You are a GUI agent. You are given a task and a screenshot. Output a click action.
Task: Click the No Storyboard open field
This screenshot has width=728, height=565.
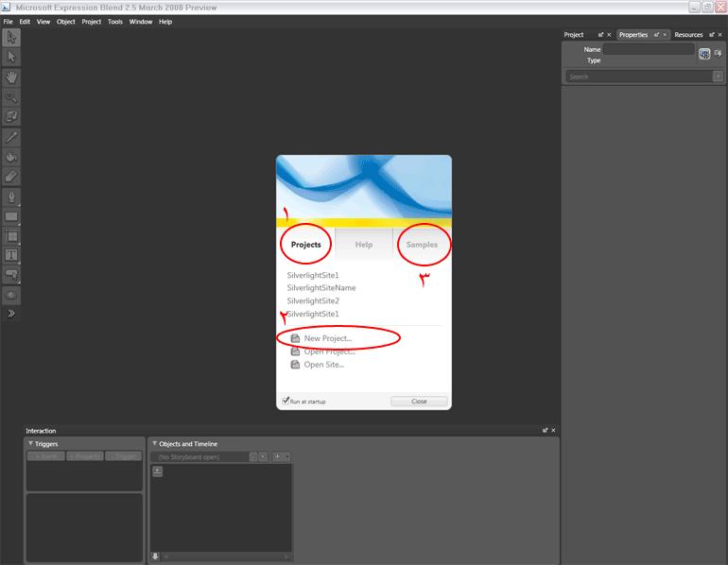click(199, 457)
